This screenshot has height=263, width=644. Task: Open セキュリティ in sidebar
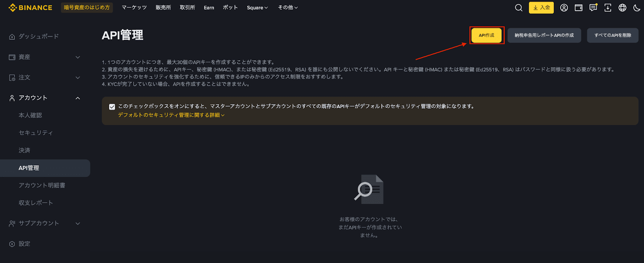(x=35, y=133)
